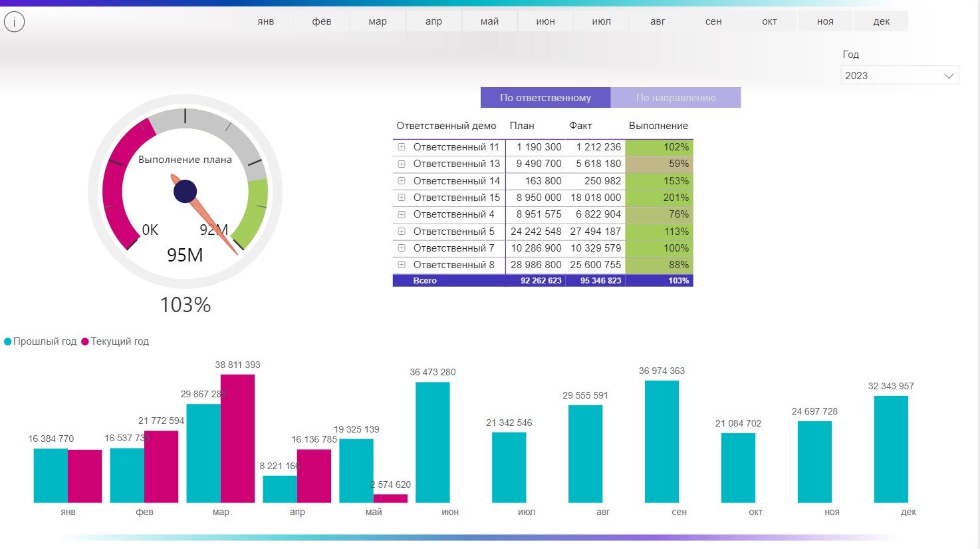Click the Прошлый год legend marker
Image resolution: width=980 pixels, height=549 pixels.
tap(8, 341)
